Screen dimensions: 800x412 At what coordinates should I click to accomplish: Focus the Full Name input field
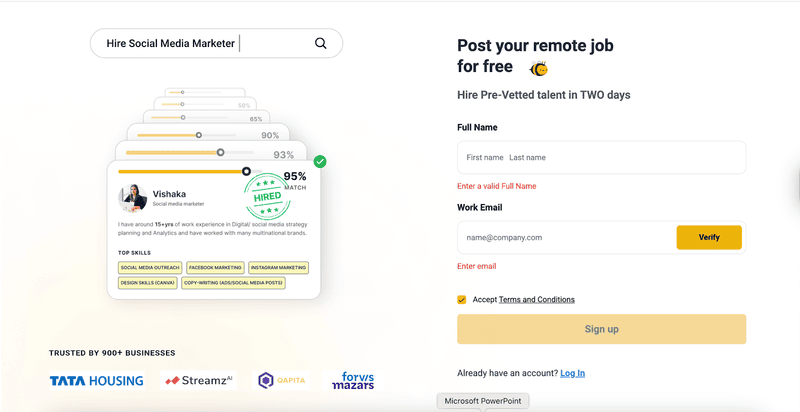601,157
